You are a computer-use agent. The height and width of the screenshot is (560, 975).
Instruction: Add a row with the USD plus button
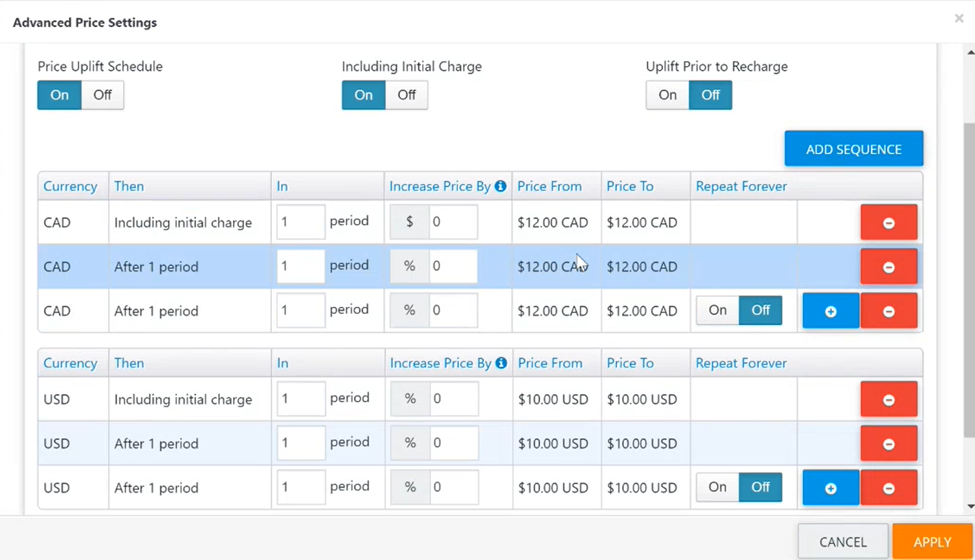831,487
